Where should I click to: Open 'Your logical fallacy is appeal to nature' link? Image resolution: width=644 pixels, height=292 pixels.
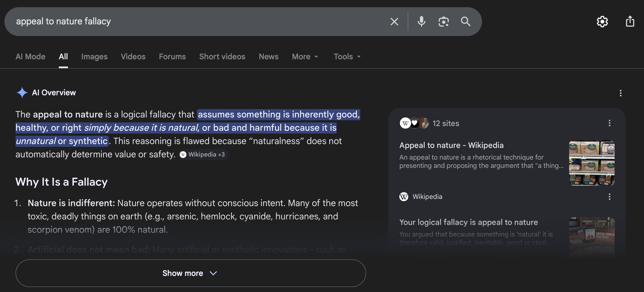(x=468, y=222)
